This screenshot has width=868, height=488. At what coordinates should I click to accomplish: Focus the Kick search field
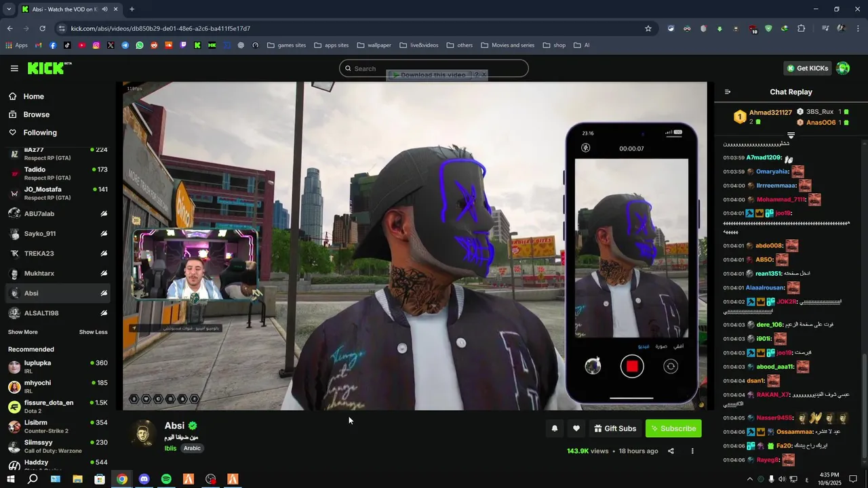pyautogui.click(x=434, y=68)
